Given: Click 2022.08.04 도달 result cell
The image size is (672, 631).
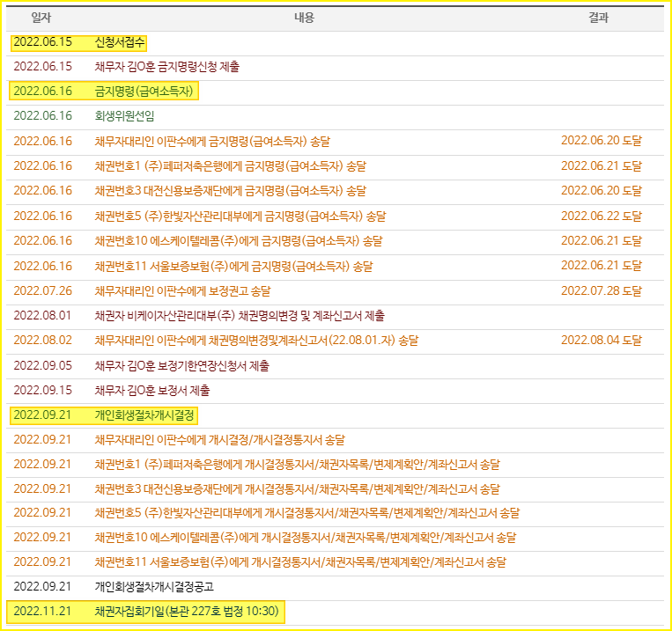Looking at the screenshot, I should (x=602, y=341).
